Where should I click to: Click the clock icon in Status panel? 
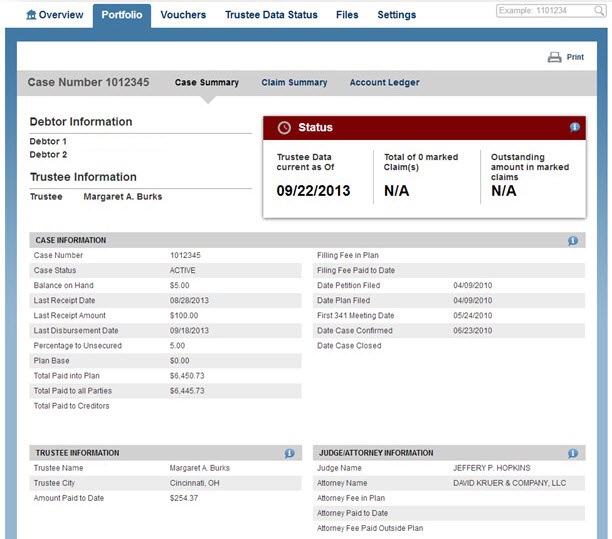284,128
